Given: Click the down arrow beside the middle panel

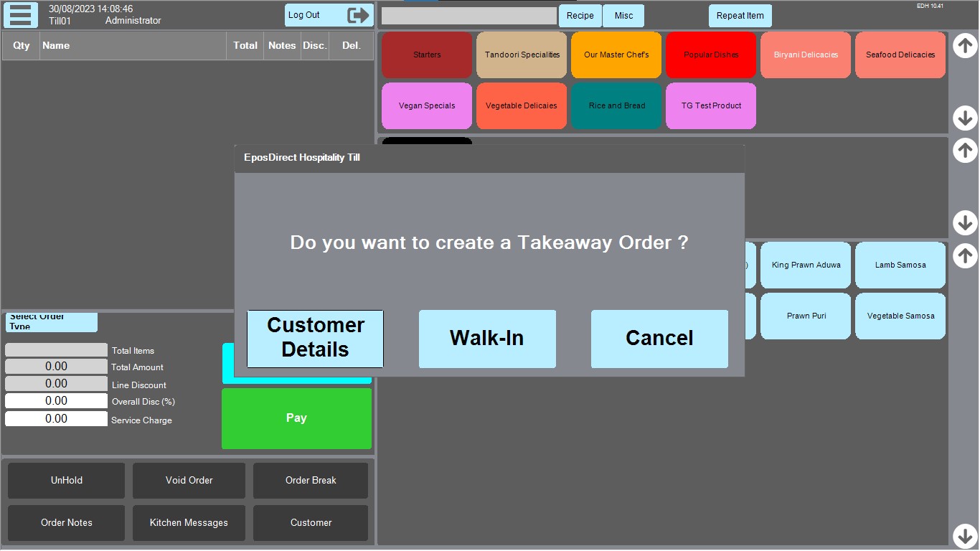Looking at the screenshot, I should coord(965,222).
